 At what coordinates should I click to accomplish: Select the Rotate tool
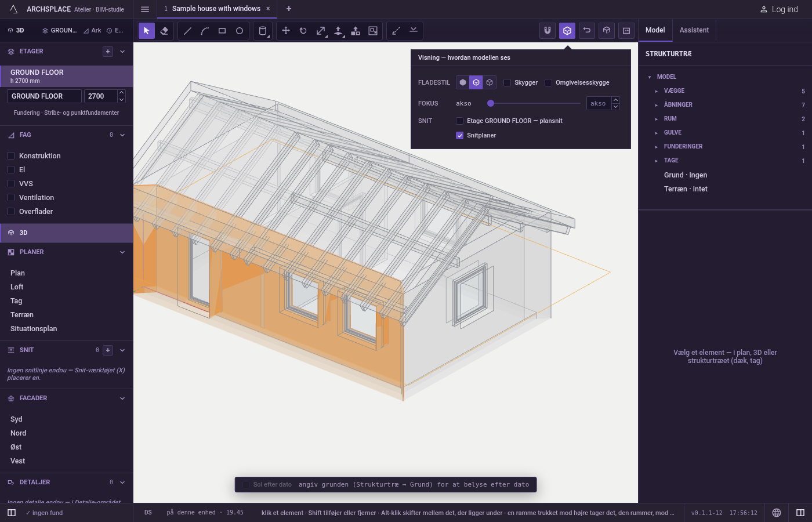click(x=303, y=31)
